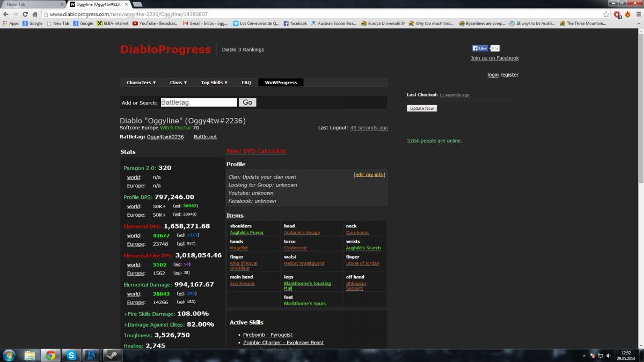Click the orange flame extension icon

(x=627, y=14)
